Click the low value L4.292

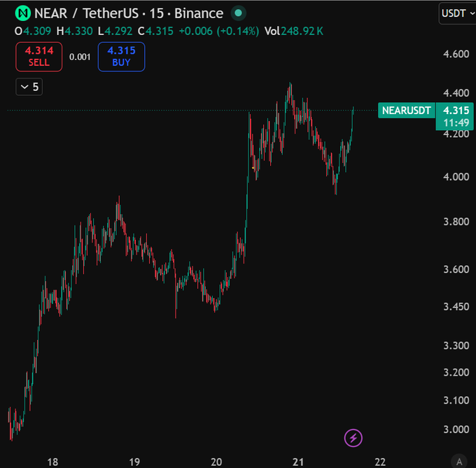point(115,31)
